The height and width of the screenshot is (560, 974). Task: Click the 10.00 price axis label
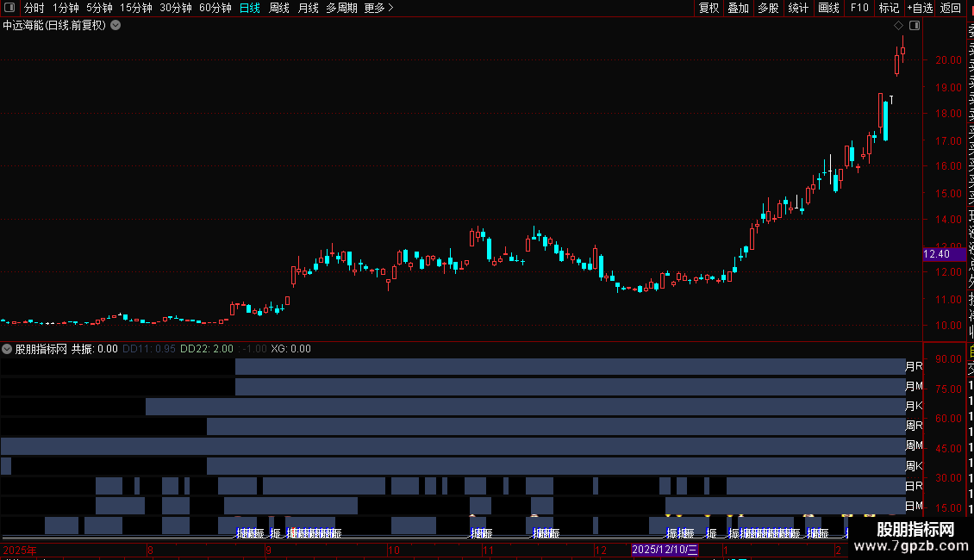(948, 326)
